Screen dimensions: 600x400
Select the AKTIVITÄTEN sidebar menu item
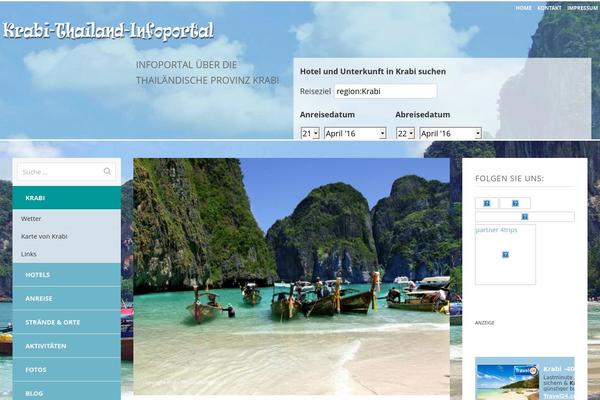(x=67, y=346)
